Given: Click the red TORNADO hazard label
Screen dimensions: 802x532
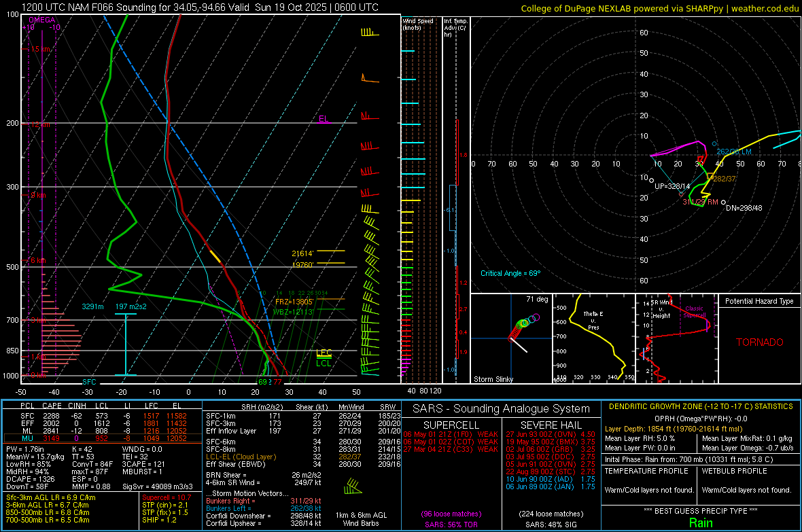Looking at the screenshot, I should [x=759, y=342].
